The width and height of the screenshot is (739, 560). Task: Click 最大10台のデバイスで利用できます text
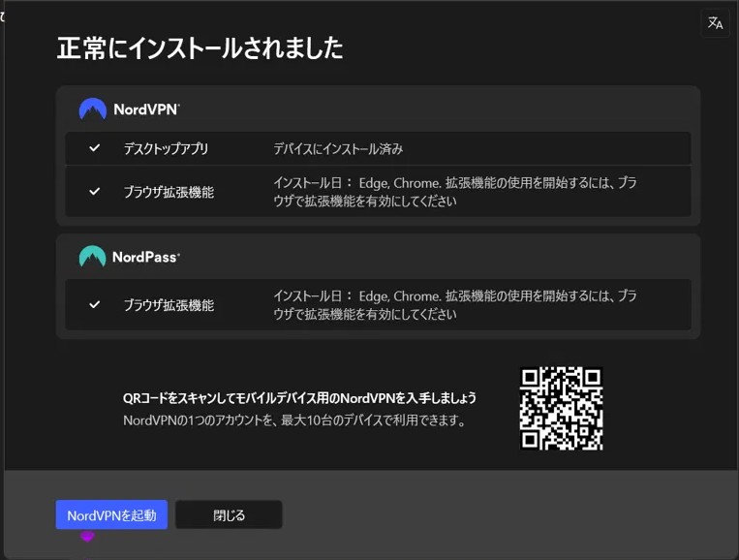(x=373, y=420)
